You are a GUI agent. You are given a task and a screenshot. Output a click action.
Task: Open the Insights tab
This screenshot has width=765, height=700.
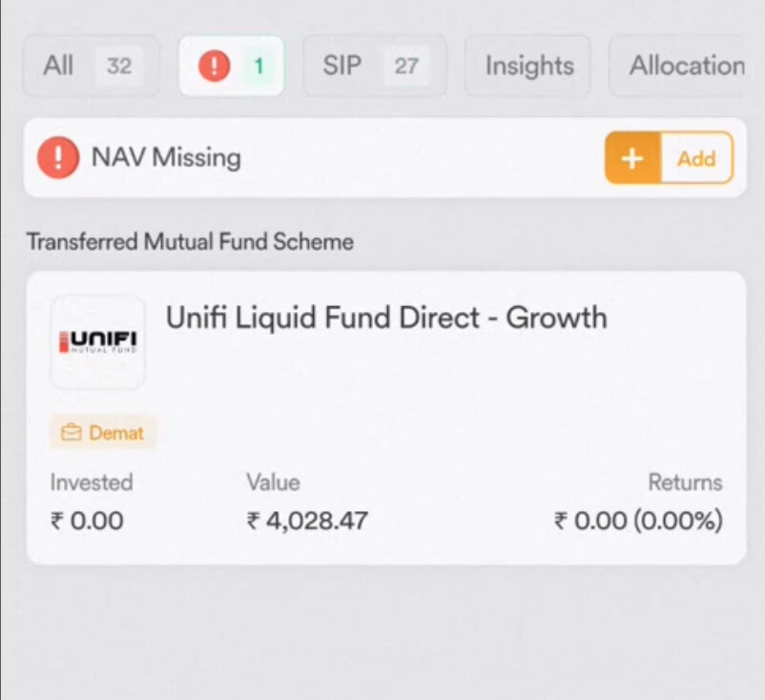527,66
